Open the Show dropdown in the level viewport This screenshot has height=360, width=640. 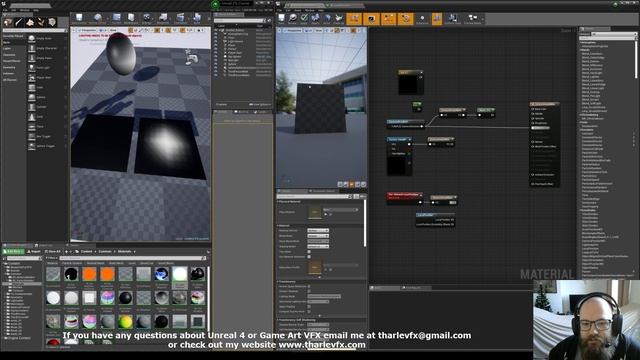tap(113, 30)
